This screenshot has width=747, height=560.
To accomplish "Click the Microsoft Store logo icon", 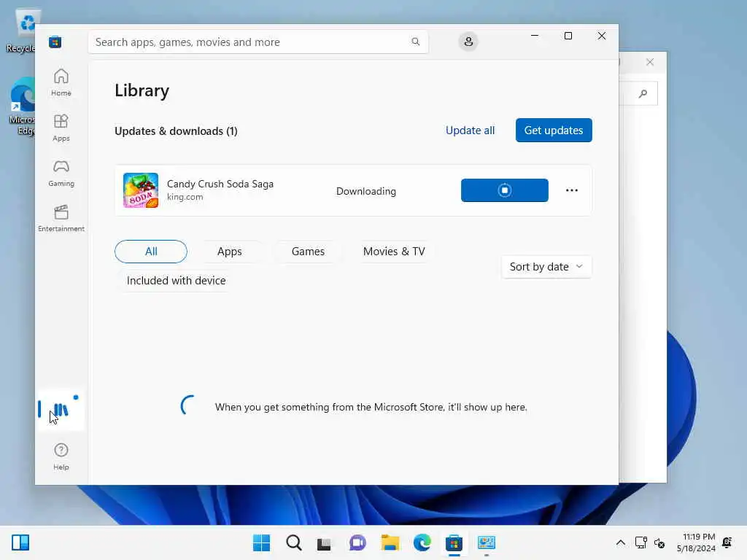I will [55, 42].
